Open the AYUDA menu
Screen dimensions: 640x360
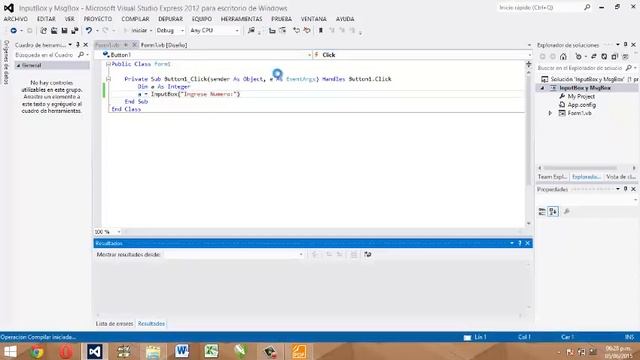[x=345, y=19]
